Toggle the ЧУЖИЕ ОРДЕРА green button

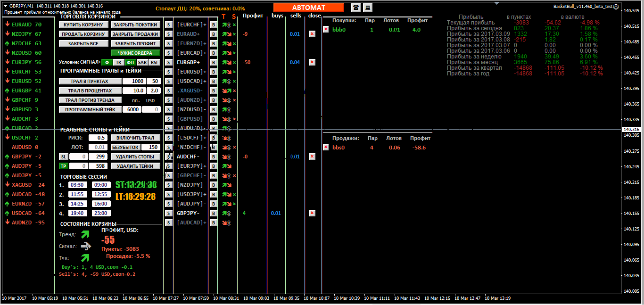pyautogui.click(x=135, y=53)
